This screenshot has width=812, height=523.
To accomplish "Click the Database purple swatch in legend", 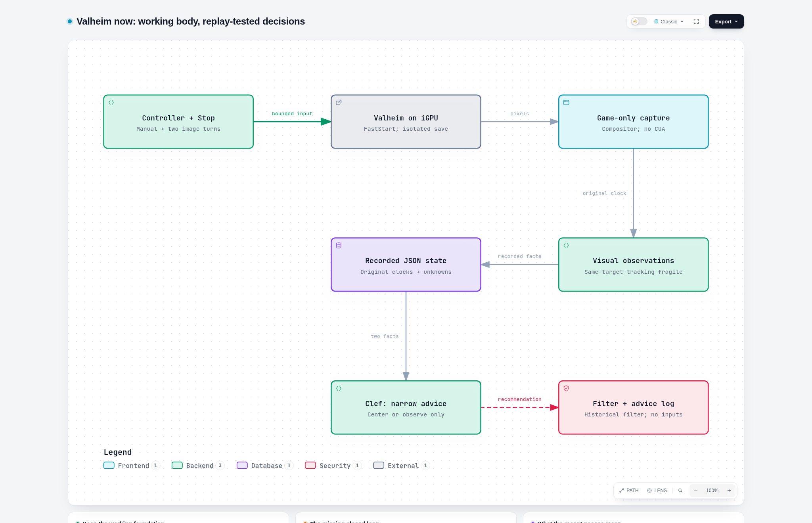I will pyautogui.click(x=242, y=466).
